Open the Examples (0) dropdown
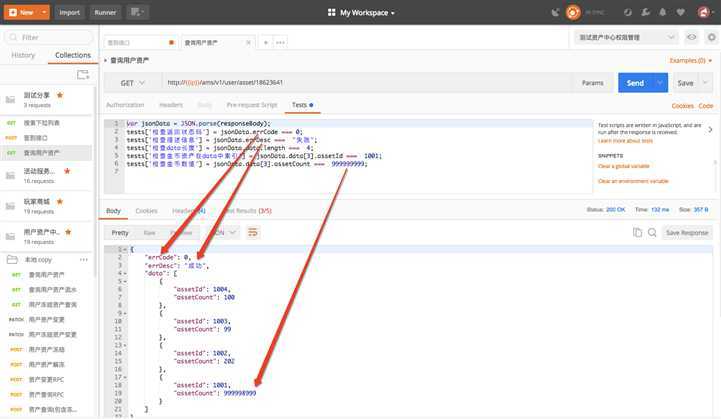The width and height of the screenshot is (721, 419). pos(691,60)
